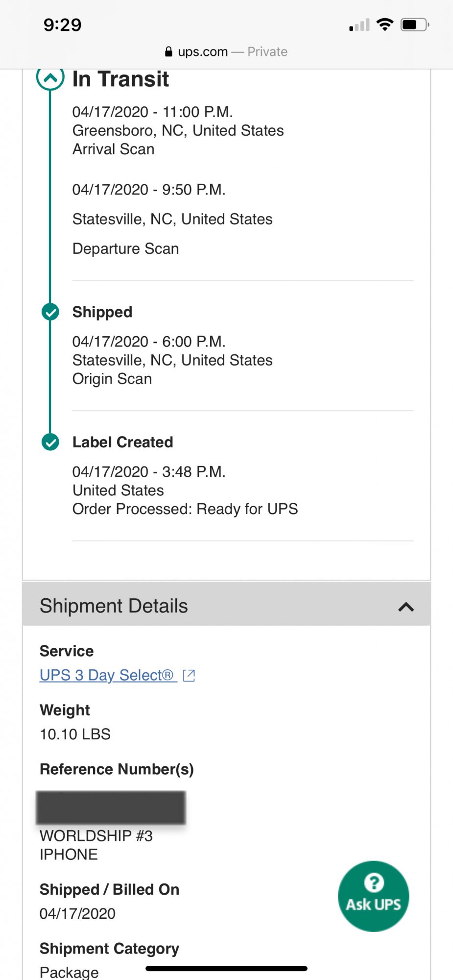
Task: Collapse Shipment Details with chevron
Action: click(406, 607)
